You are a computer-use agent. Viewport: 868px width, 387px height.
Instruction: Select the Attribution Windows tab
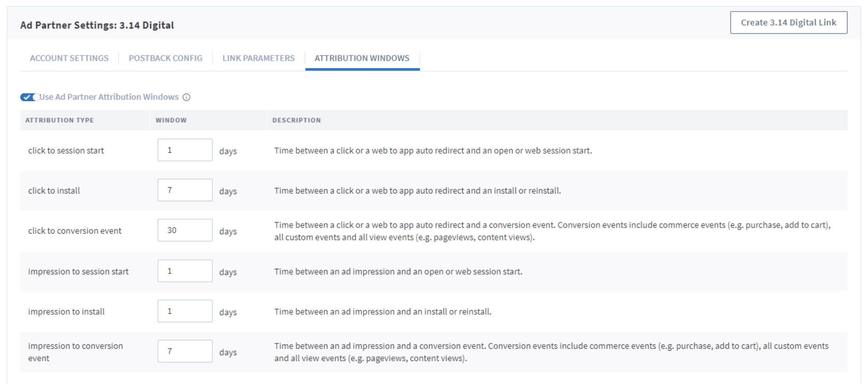362,58
